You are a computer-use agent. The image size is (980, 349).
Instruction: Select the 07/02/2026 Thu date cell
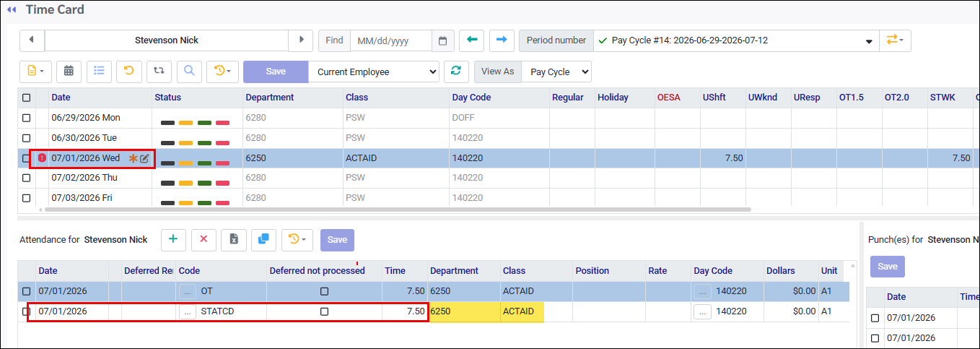(99, 178)
